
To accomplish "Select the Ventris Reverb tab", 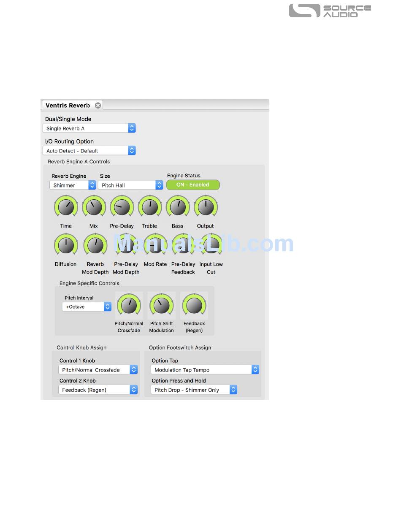I will pos(72,105).
